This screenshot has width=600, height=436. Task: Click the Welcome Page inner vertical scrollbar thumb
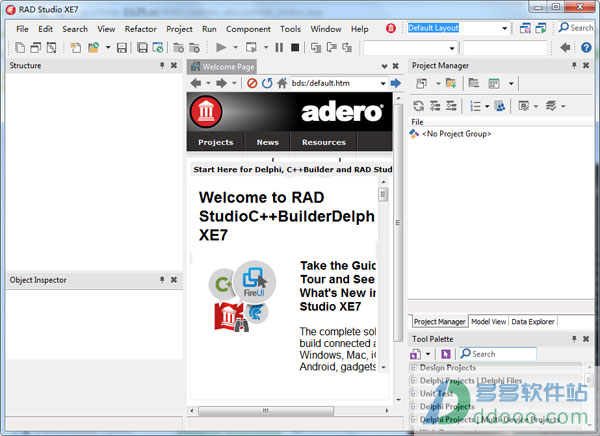[383, 194]
